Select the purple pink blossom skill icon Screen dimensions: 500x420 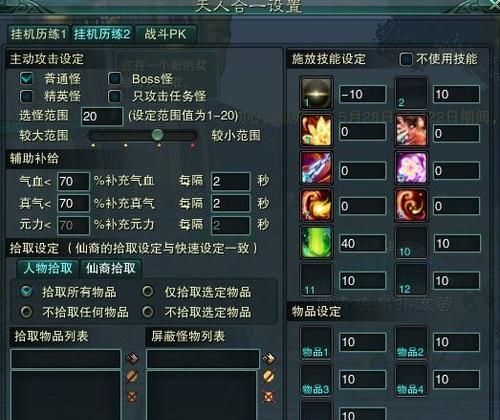coord(411,169)
